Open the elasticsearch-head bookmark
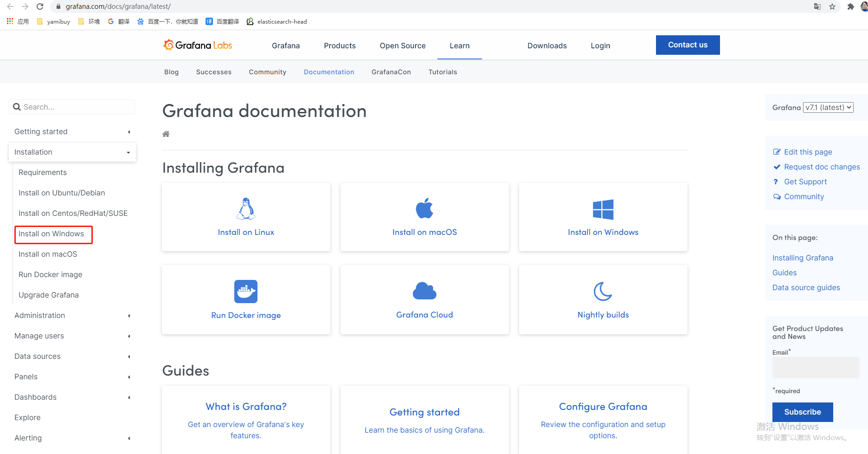 point(276,21)
